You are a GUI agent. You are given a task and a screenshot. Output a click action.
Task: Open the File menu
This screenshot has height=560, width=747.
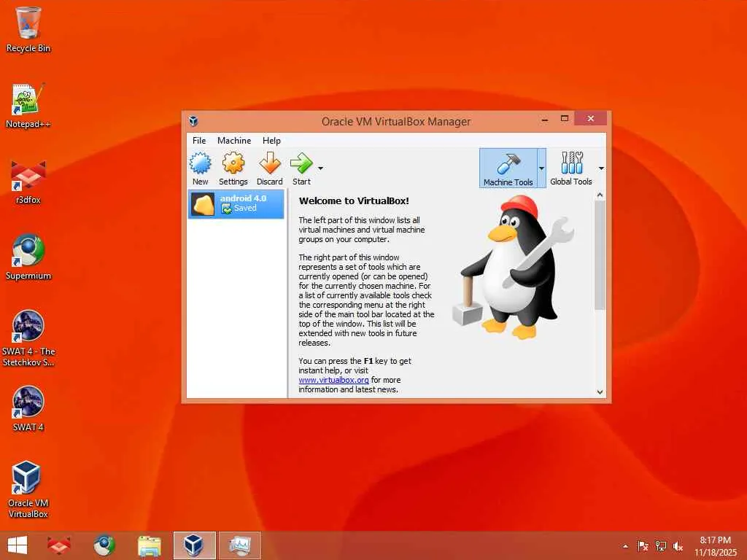[199, 141]
